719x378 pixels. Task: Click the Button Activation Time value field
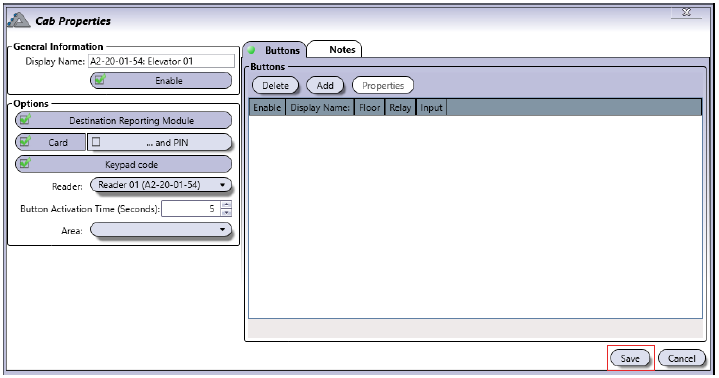[191, 209]
